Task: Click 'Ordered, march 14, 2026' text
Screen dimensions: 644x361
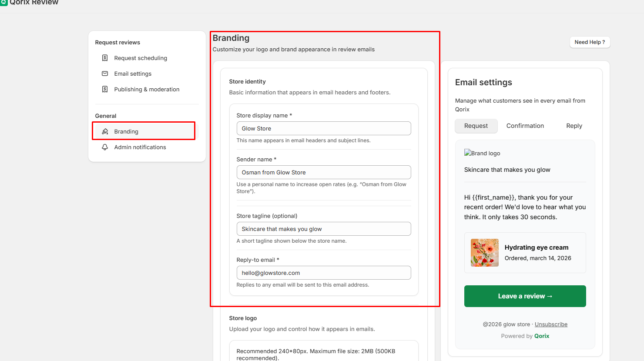Action: pyautogui.click(x=538, y=258)
